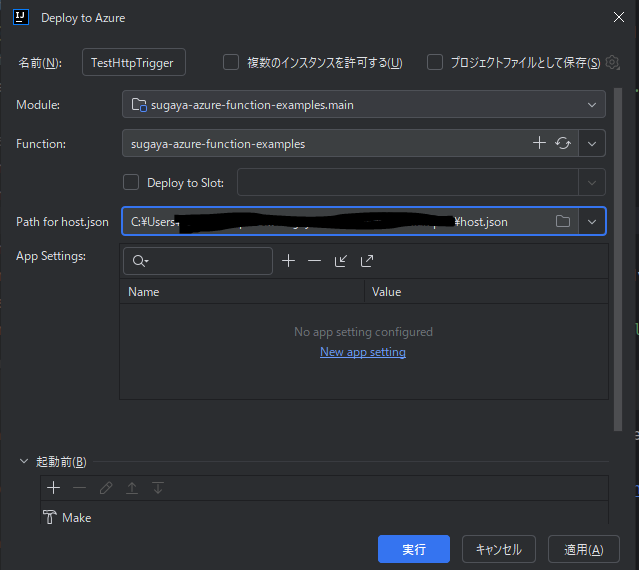This screenshot has width=639, height=570.
Task: Sort by the Value column header
Action: tap(486, 292)
